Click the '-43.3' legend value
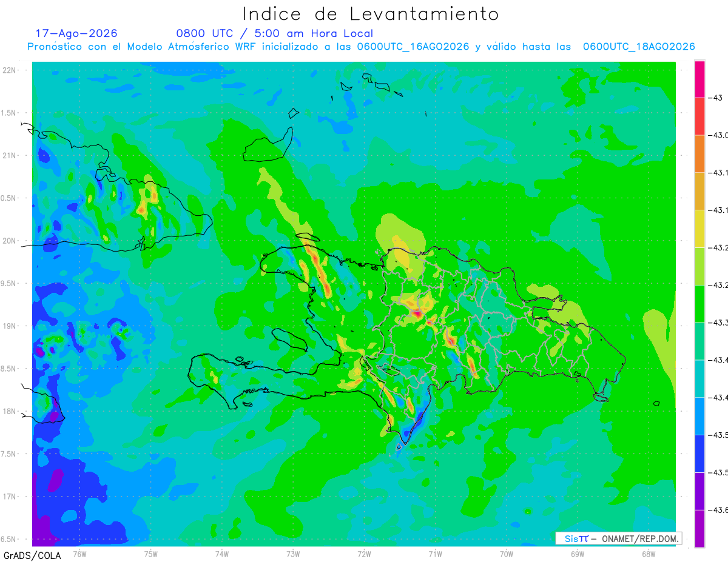The image size is (728, 562). click(x=720, y=322)
